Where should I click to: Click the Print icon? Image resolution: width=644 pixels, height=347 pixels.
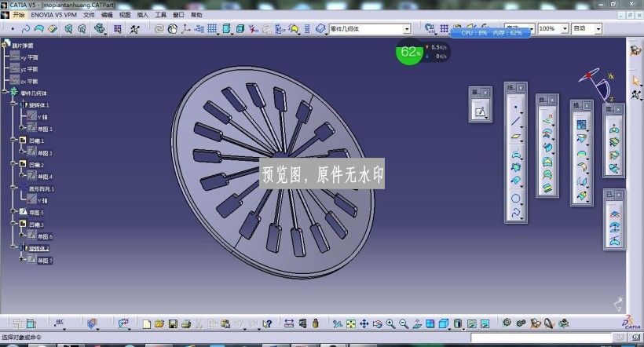(x=186, y=324)
